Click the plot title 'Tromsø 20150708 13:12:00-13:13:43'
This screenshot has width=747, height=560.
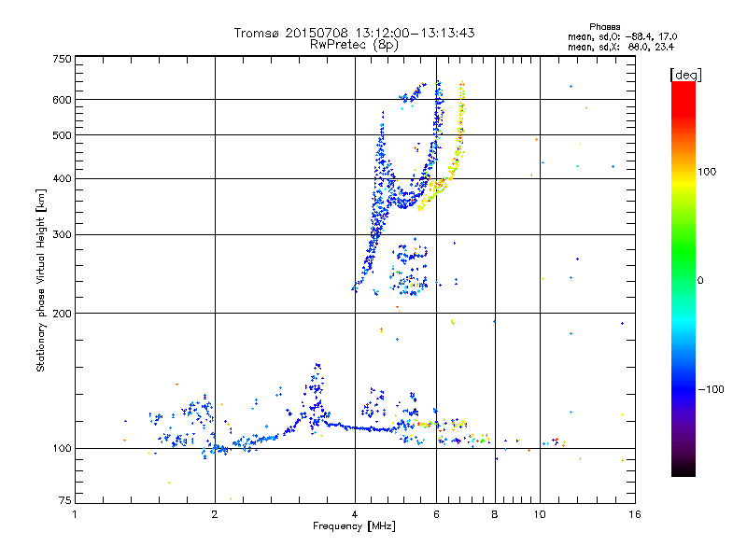coord(355,33)
